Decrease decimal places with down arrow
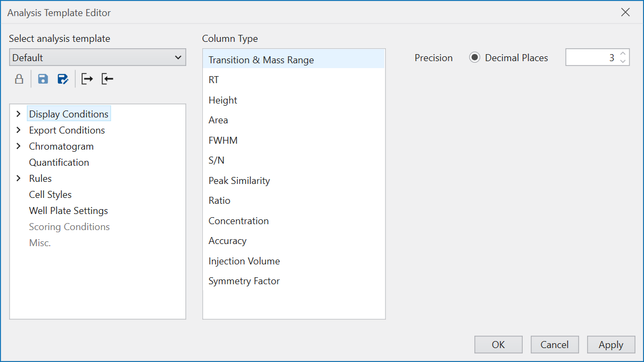 pyautogui.click(x=623, y=61)
